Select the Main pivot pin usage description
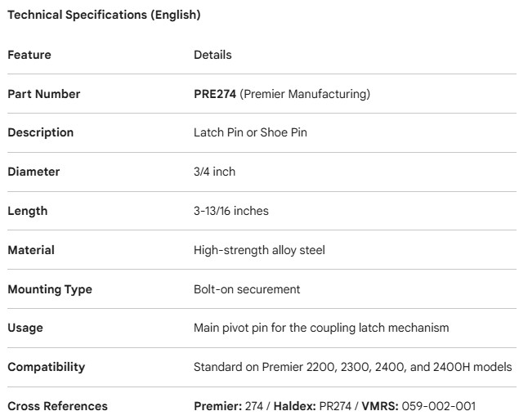 tap(321, 328)
